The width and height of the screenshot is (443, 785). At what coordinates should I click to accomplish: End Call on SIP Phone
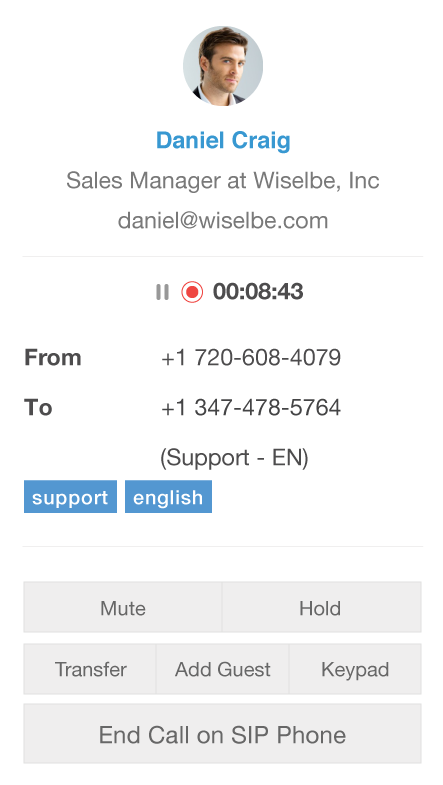pyautogui.click(x=222, y=734)
